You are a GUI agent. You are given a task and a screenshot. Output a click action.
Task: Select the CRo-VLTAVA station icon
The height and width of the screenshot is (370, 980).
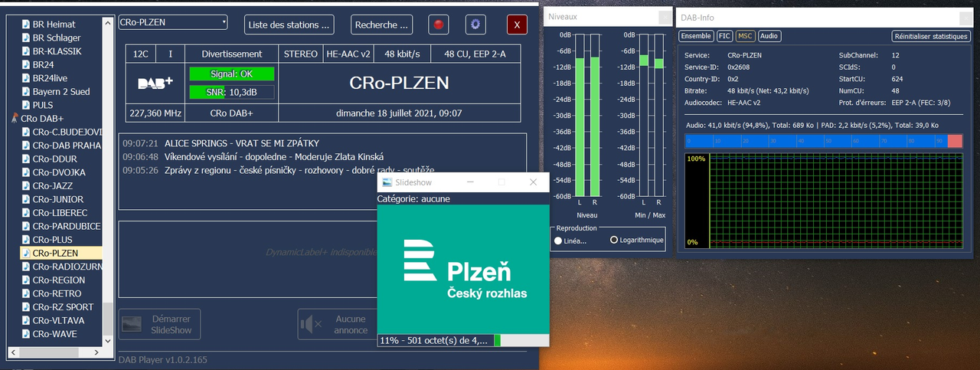coord(26,320)
